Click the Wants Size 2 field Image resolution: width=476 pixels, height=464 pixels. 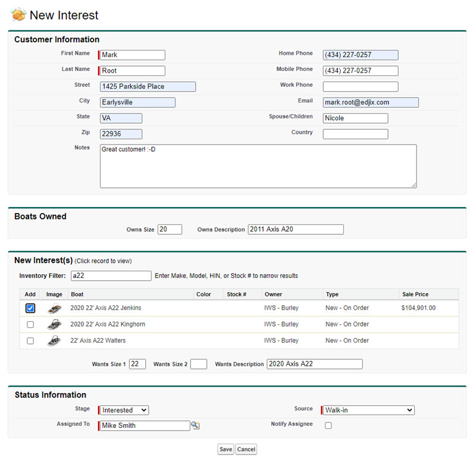[198, 364]
